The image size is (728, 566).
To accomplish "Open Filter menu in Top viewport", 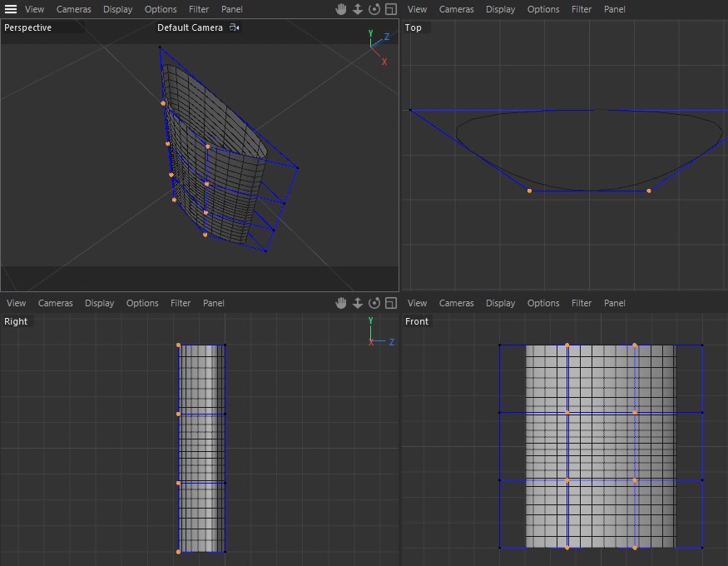I will [582, 9].
